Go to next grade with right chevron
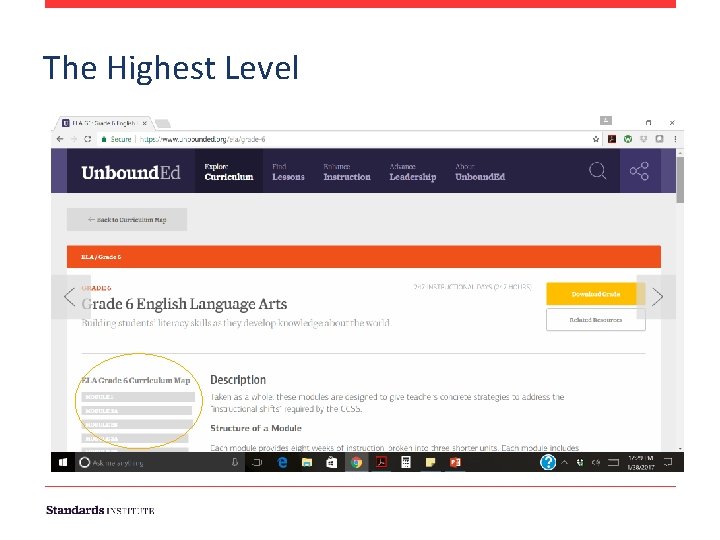Viewport: 720px width, 540px height. click(657, 297)
